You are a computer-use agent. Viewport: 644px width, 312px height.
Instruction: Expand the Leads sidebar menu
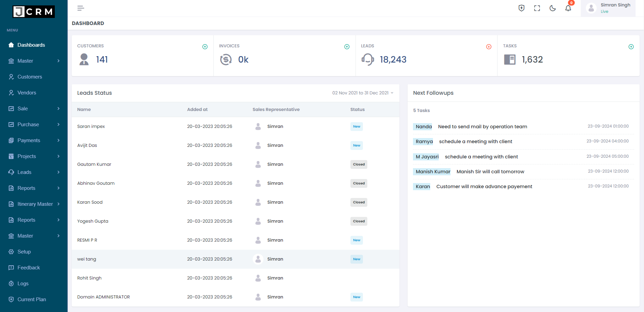(x=24, y=172)
